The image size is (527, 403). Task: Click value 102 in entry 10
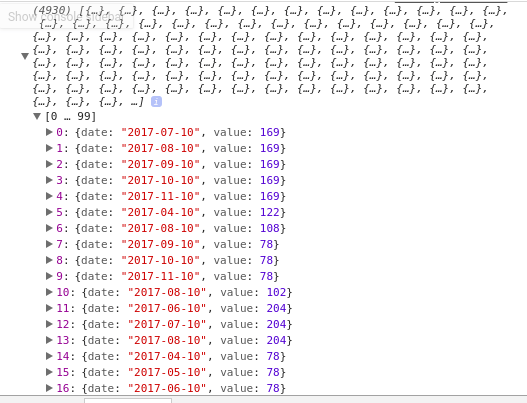pos(277,292)
